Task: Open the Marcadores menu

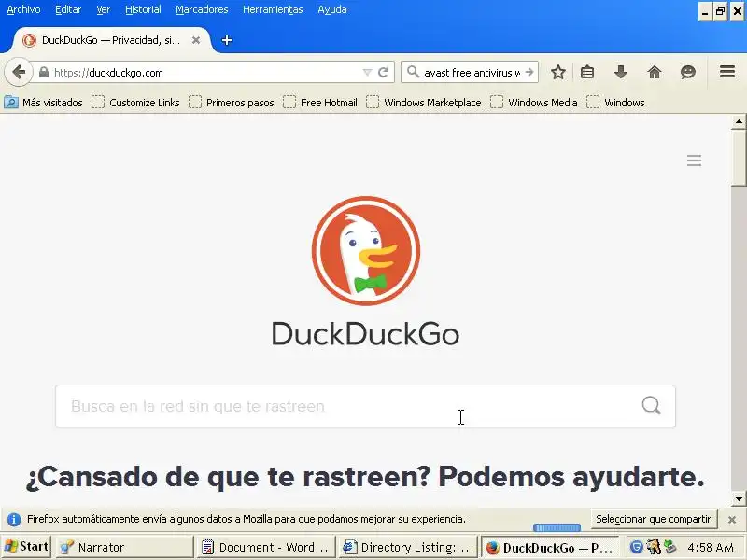Action: tap(202, 9)
